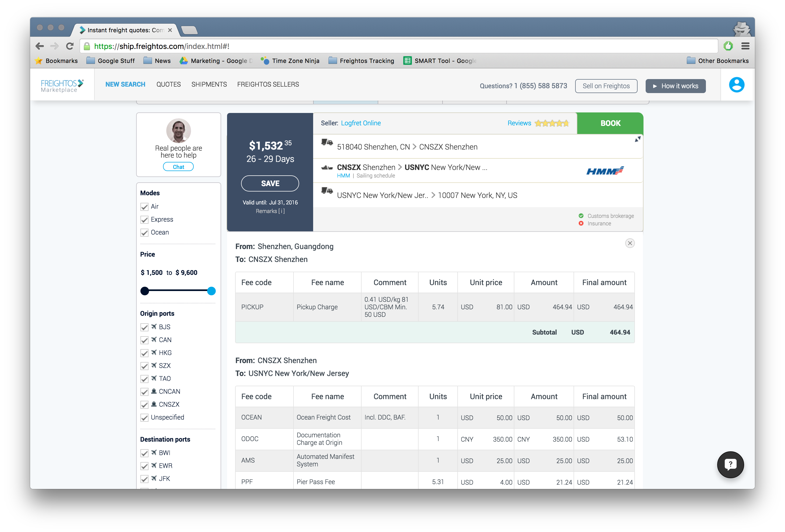Click the Freightos Marketplace logo
Viewport: 785px width, 532px height.
click(62, 86)
